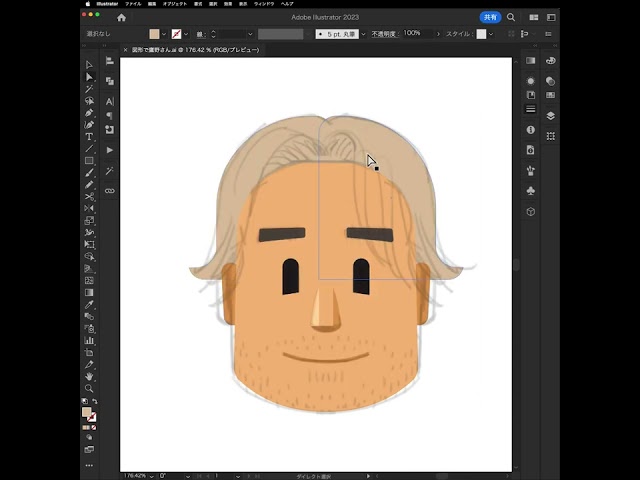This screenshot has width=640, height=480.
Task: Open the Align panel icon
Action: click(x=109, y=61)
